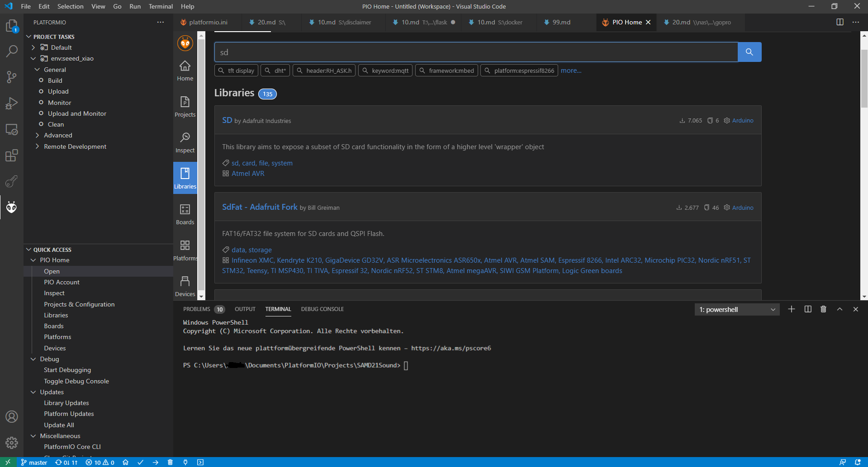Click the blue library search button
868x467 pixels.
(x=749, y=52)
